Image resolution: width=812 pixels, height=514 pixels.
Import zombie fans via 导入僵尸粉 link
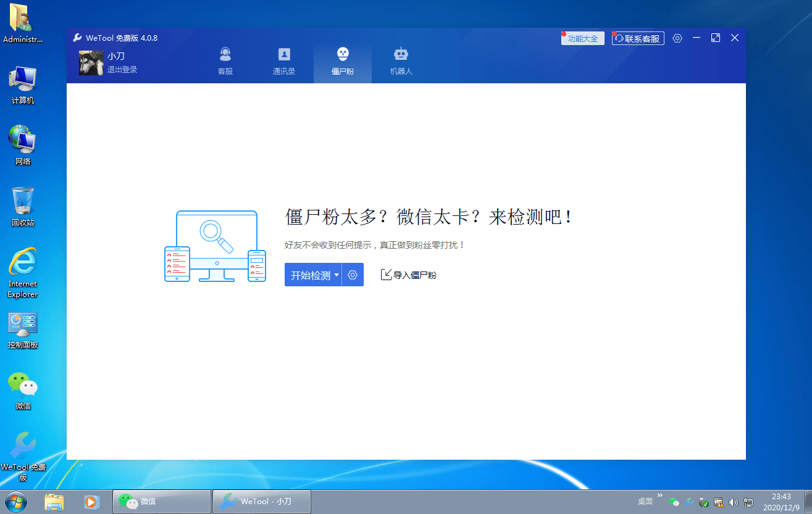[409, 275]
